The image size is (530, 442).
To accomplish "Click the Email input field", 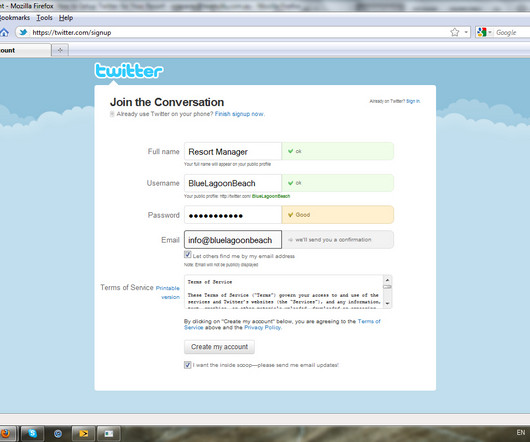I will point(233,240).
